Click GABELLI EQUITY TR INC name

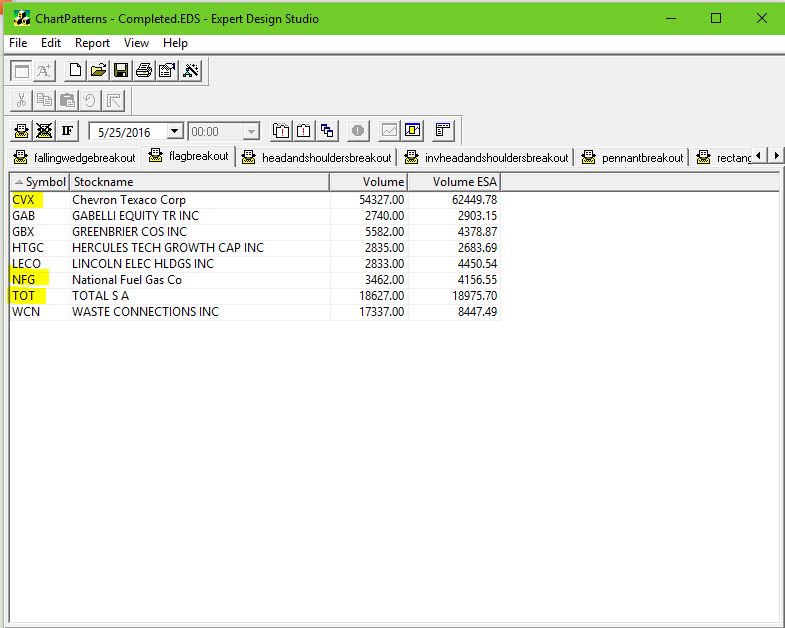(x=135, y=216)
